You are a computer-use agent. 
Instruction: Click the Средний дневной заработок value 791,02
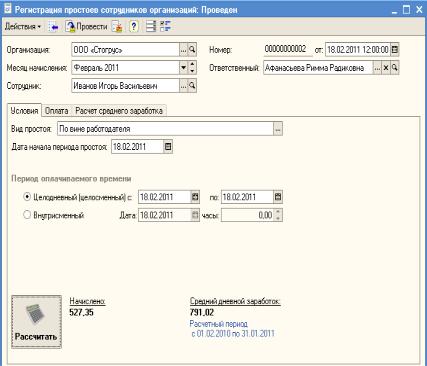pyautogui.click(x=202, y=313)
